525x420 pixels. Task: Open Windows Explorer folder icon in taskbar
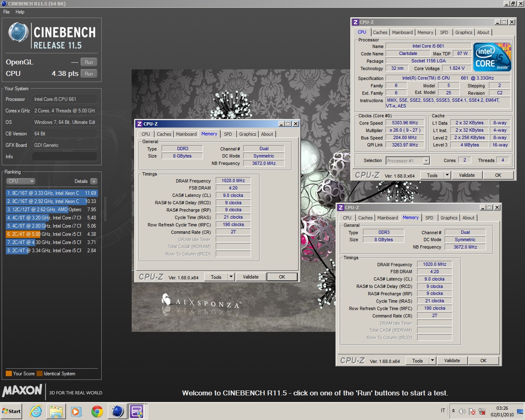pyautogui.click(x=56, y=411)
